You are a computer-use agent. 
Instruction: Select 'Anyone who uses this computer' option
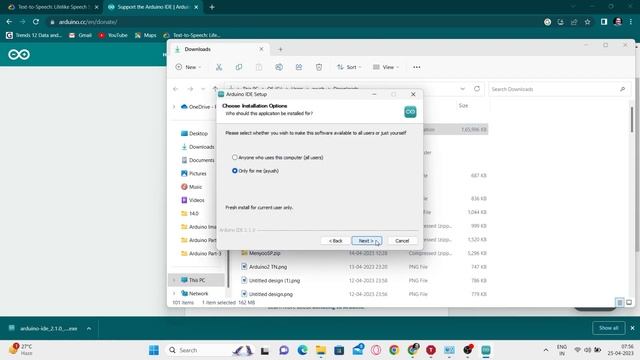(x=278, y=158)
